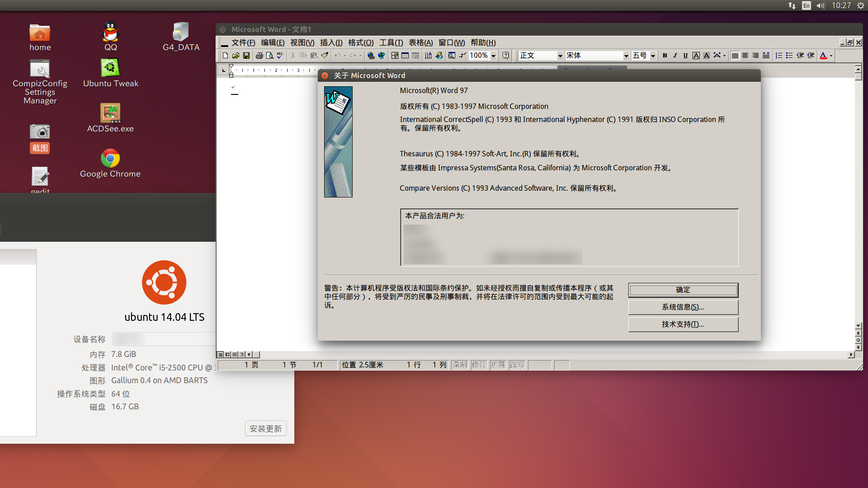Screen dimensions: 868x488
Task: Enable left alignment button
Action: pos(735,56)
